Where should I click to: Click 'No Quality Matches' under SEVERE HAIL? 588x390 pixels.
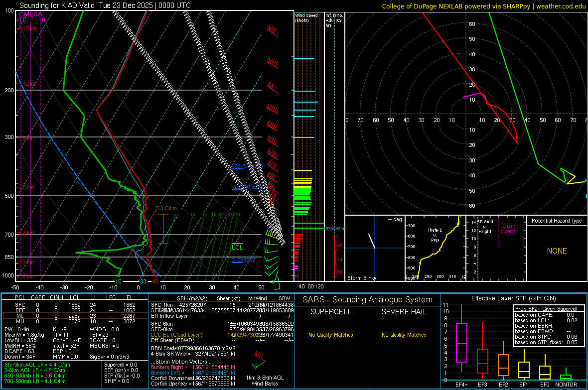tap(404, 335)
